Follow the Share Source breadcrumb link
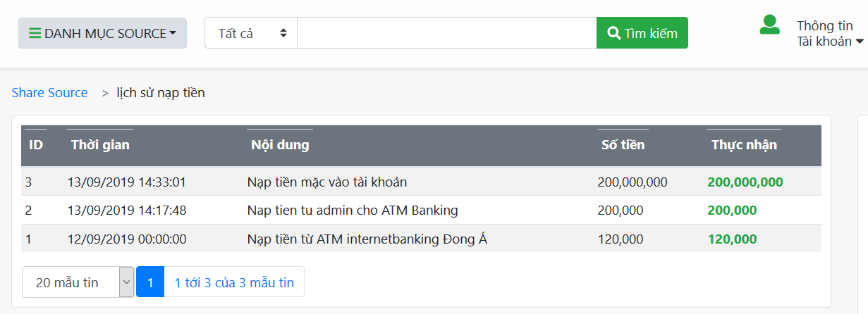868x314 pixels. pyautogui.click(x=49, y=93)
